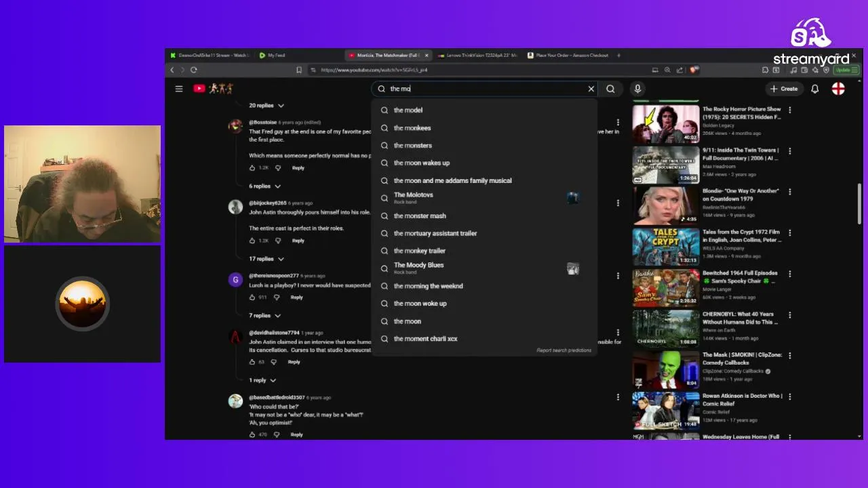Expand the 20 replies thread
This screenshot has width=868, height=488.
(267, 106)
